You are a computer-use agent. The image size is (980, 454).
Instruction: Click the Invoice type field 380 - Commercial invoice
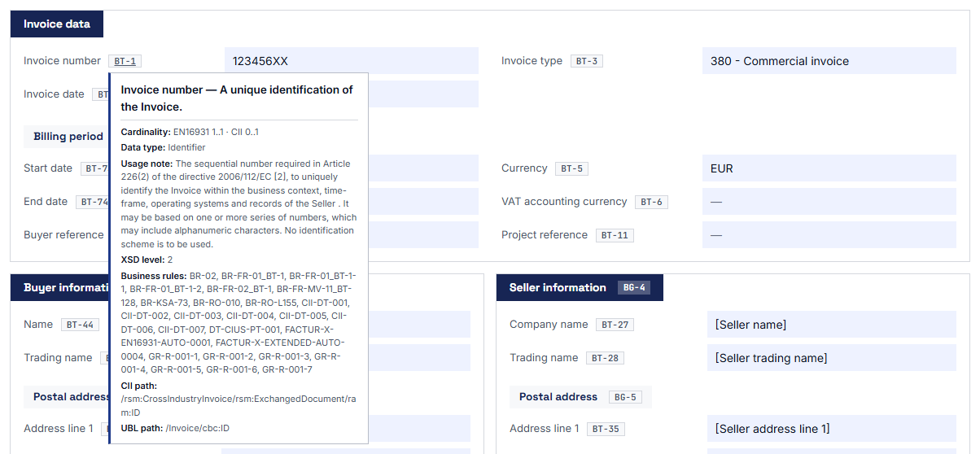pyautogui.click(x=829, y=61)
